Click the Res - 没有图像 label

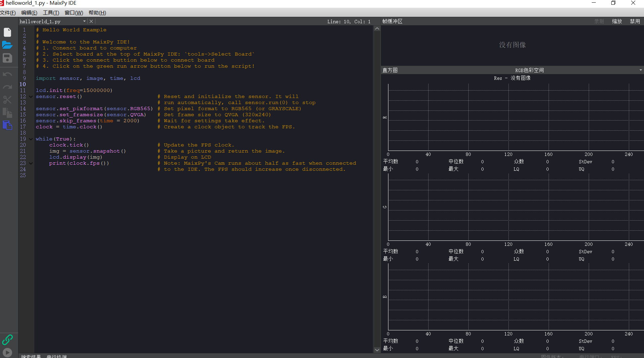tap(512, 78)
